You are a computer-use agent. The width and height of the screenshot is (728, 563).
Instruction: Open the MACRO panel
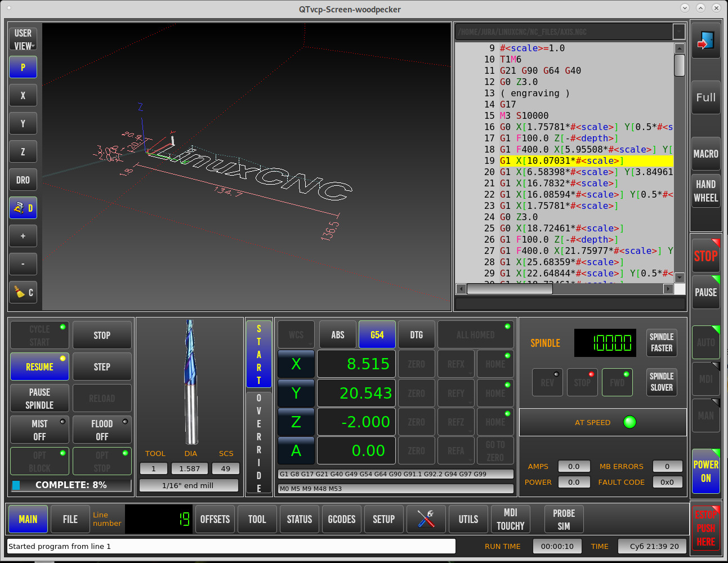(x=706, y=154)
